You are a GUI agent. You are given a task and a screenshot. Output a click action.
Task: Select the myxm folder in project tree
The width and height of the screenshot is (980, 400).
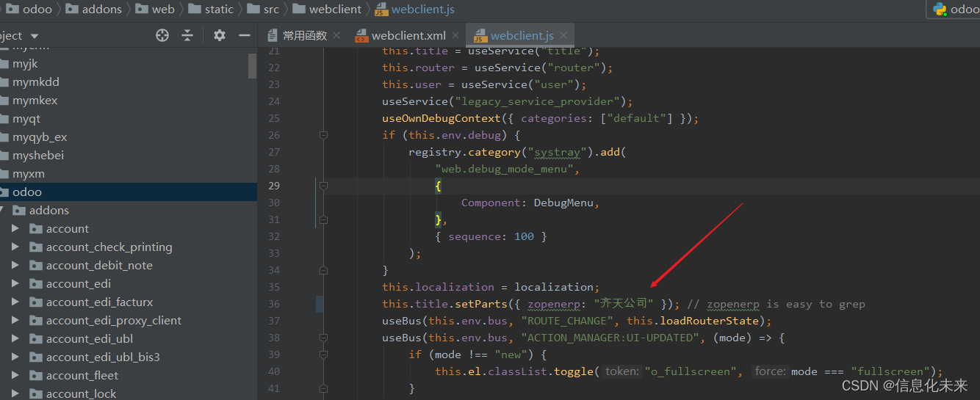pos(28,174)
